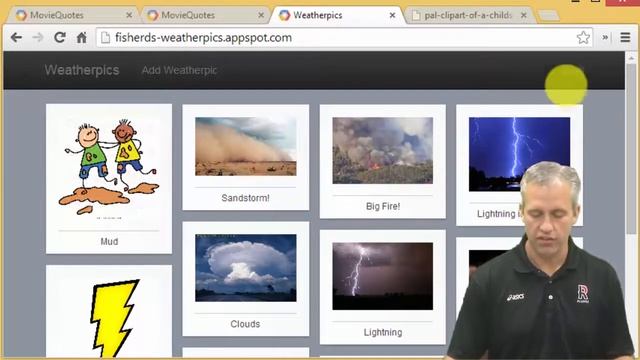Click the scrollbar up arrow
The image size is (640, 360).
pyautogui.click(x=631, y=58)
